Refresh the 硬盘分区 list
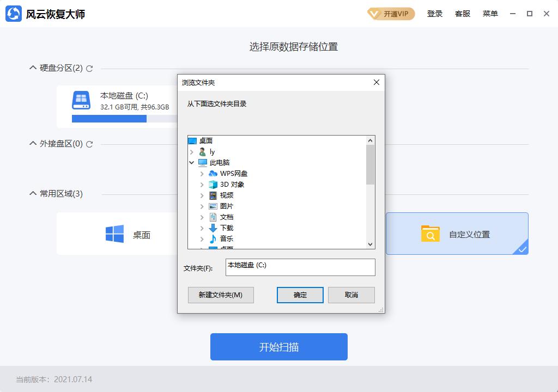Screen dimensions: 558x392 (89, 69)
